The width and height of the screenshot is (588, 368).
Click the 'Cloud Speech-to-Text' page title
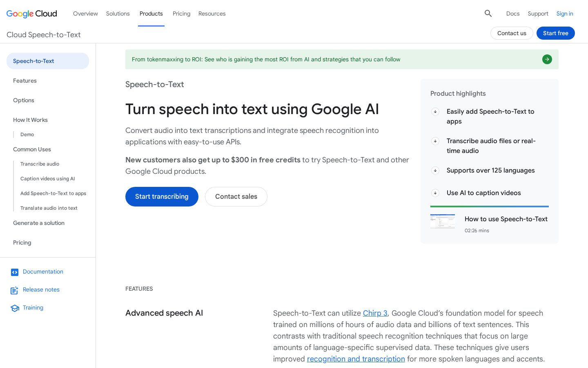pos(44,35)
